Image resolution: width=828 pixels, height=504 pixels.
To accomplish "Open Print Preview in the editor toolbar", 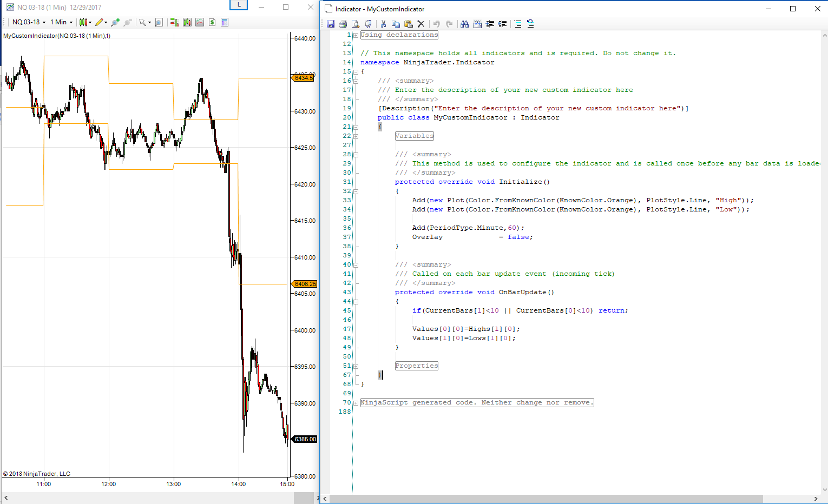I will 356,24.
